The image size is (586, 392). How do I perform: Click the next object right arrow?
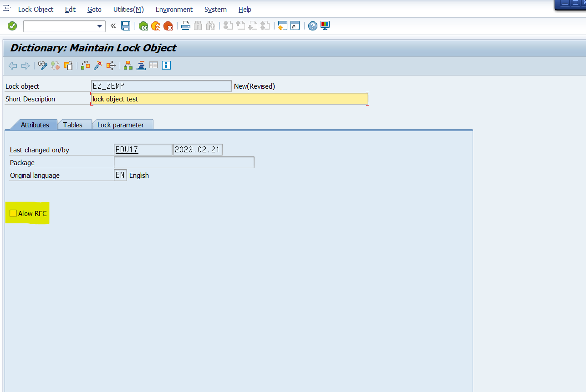(25, 66)
